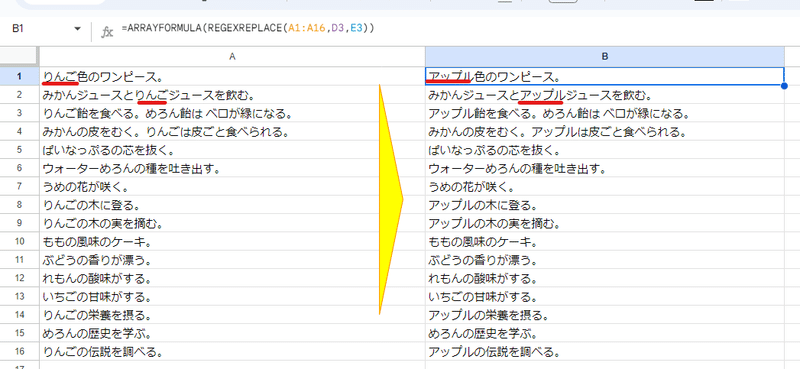Viewport: 800px width, 369px height.
Task: Click inside the formula bar text
Action: (x=248, y=29)
